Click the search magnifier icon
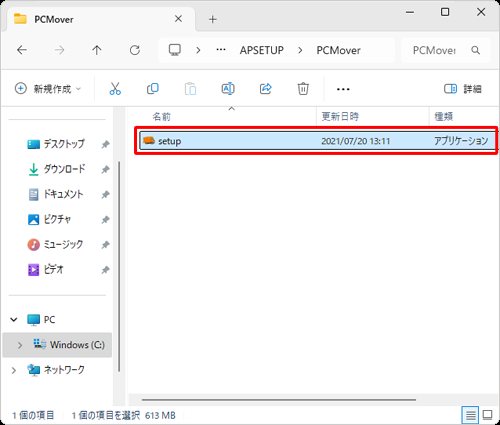500x425 pixels. pos(476,50)
